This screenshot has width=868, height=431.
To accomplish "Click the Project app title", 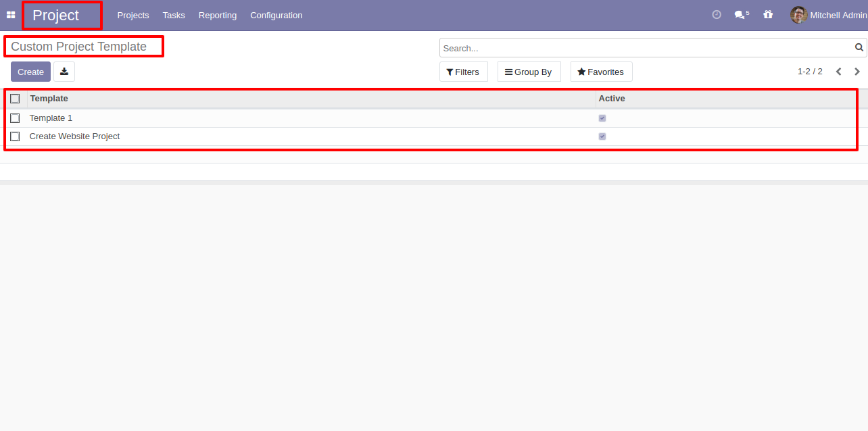I will point(56,15).
